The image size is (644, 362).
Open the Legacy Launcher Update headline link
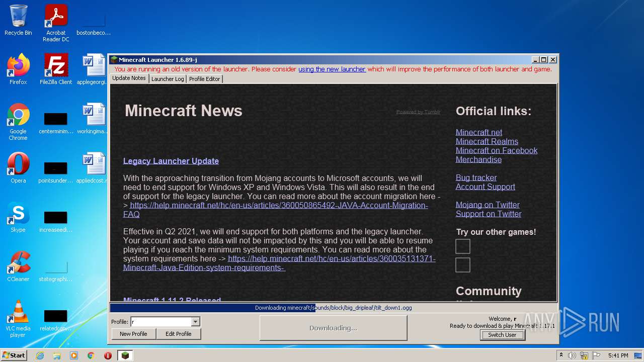(x=171, y=161)
